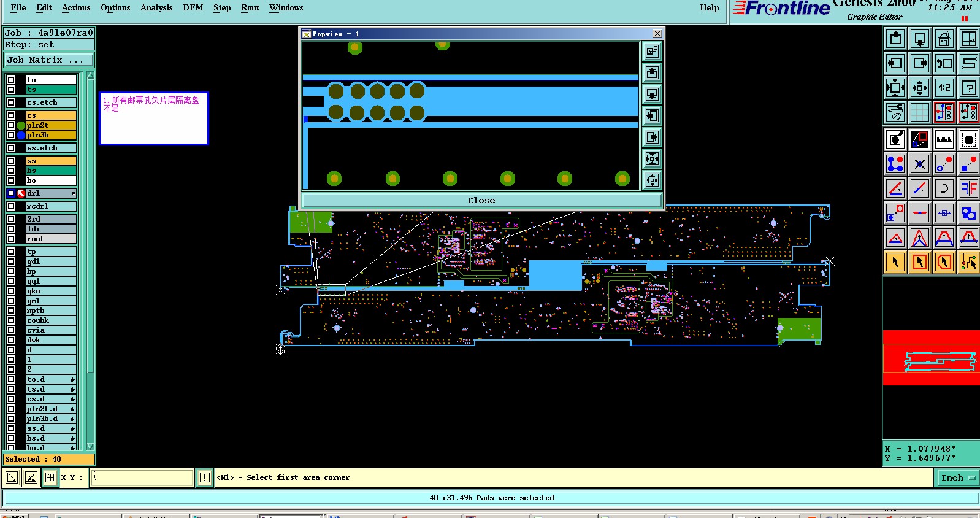
Task: Click the drl red layer indicator
Action: click(x=21, y=193)
